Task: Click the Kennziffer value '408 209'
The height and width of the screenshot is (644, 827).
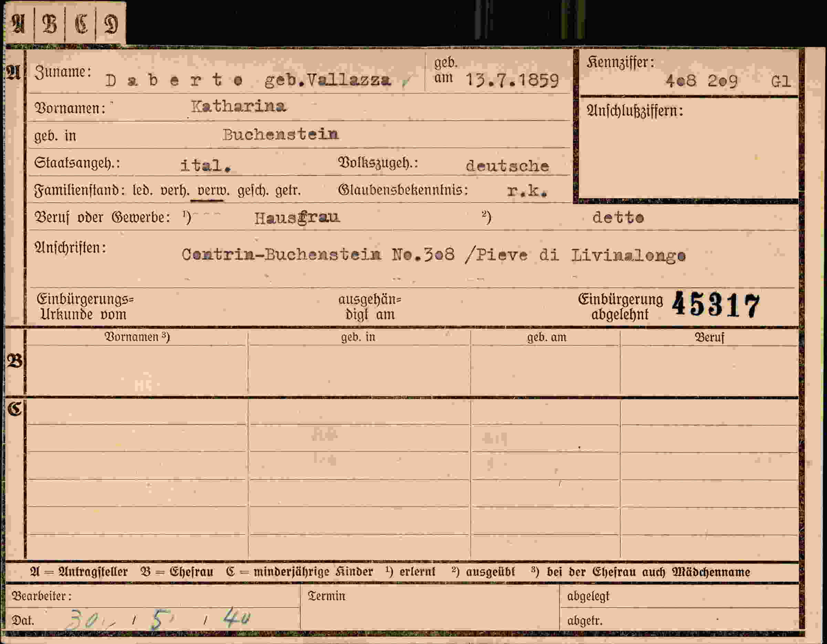Action: point(701,81)
